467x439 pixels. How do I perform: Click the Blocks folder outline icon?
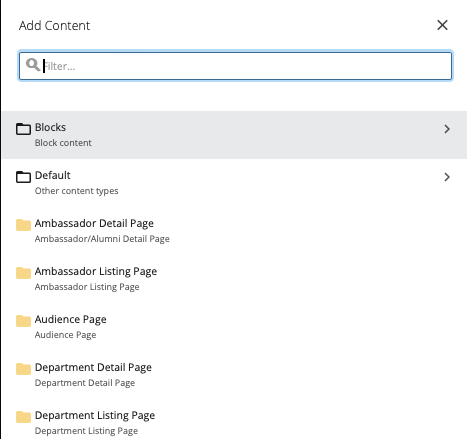coord(23,129)
